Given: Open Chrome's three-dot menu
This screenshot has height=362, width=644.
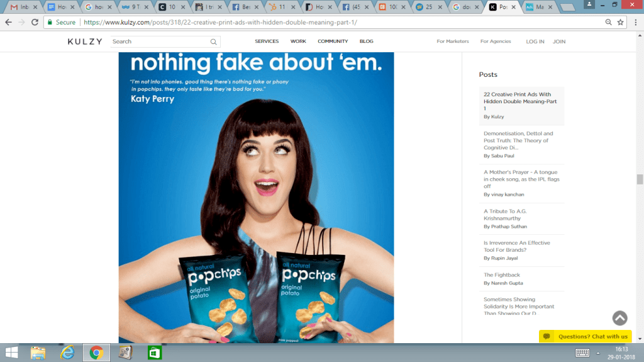Looking at the screenshot, I should [635, 22].
